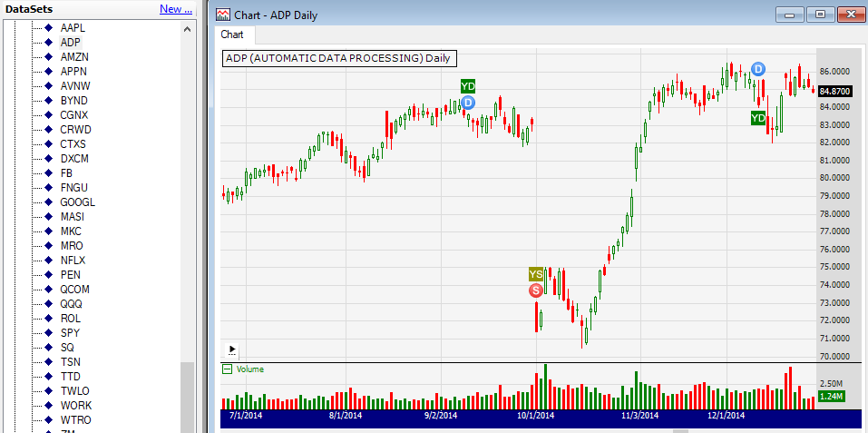Click the 8/1/2014 date axis label
Viewport: 868px width, 433px height.
click(x=346, y=415)
